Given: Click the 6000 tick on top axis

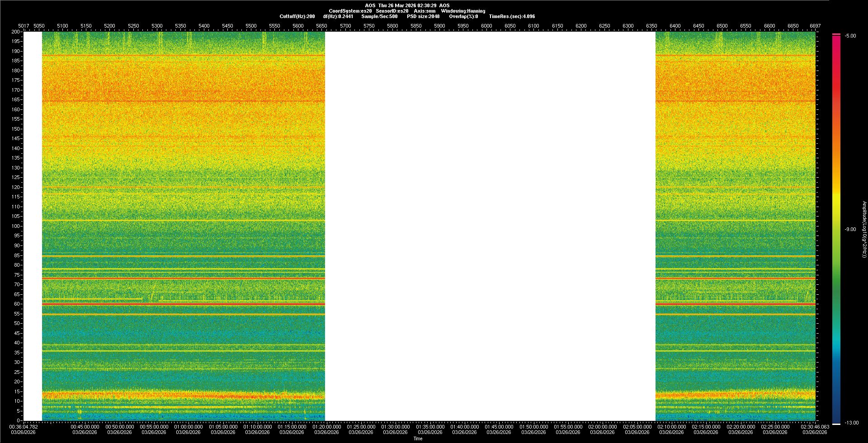Looking at the screenshot, I should point(486,26).
